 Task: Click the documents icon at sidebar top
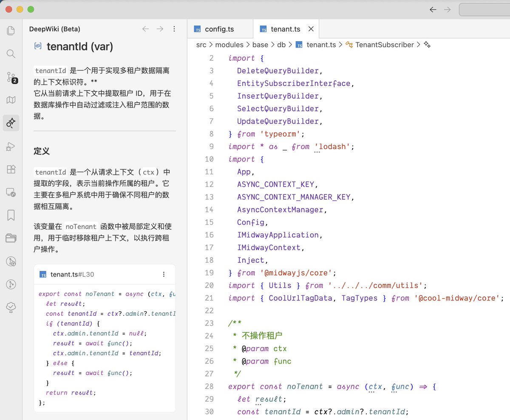click(11, 30)
